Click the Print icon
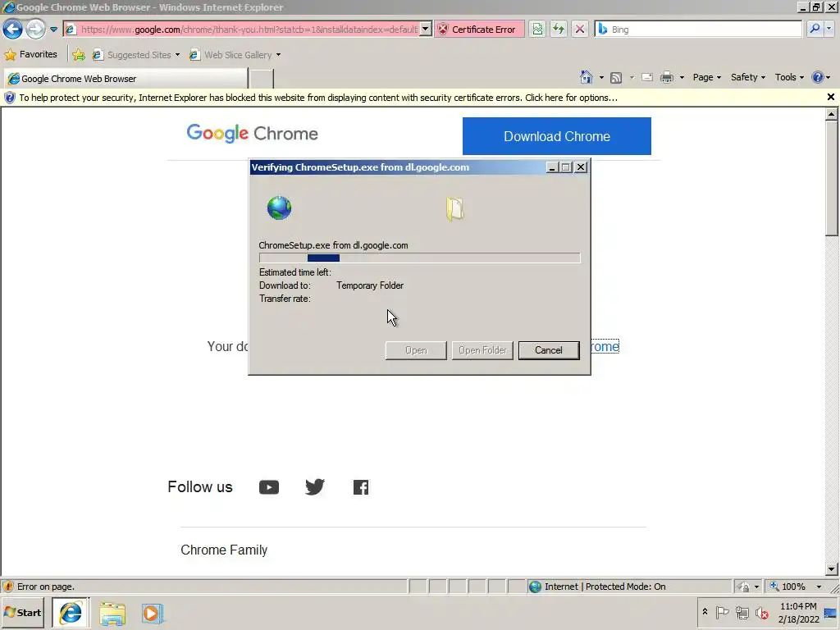This screenshot has width=840, height=630. (666, 78)
